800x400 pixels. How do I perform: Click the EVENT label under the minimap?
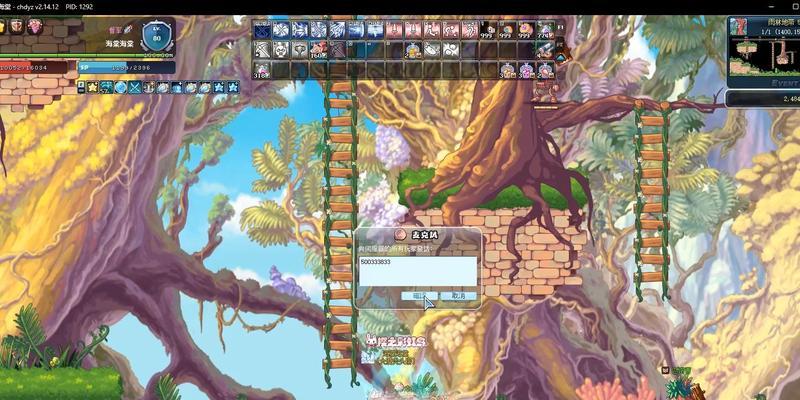[x=785, y=83]
